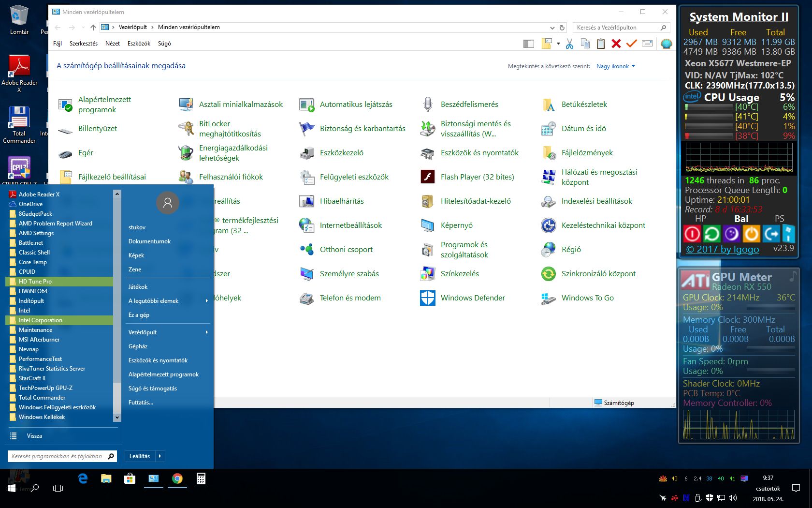Click Vissza in the Start menu
Image resolution: width=812 pixels, height=508 pixels.
click(34, 436)
